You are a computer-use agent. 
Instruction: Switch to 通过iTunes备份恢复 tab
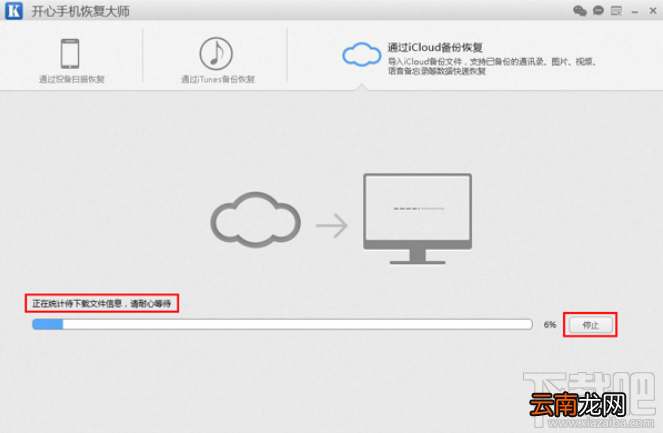coord(218,79)
